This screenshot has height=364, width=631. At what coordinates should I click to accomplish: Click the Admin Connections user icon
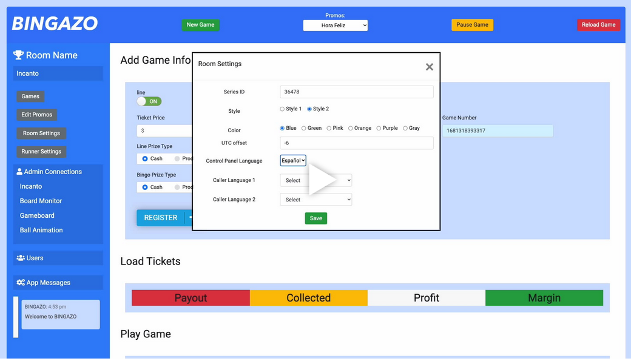point(19,172)
